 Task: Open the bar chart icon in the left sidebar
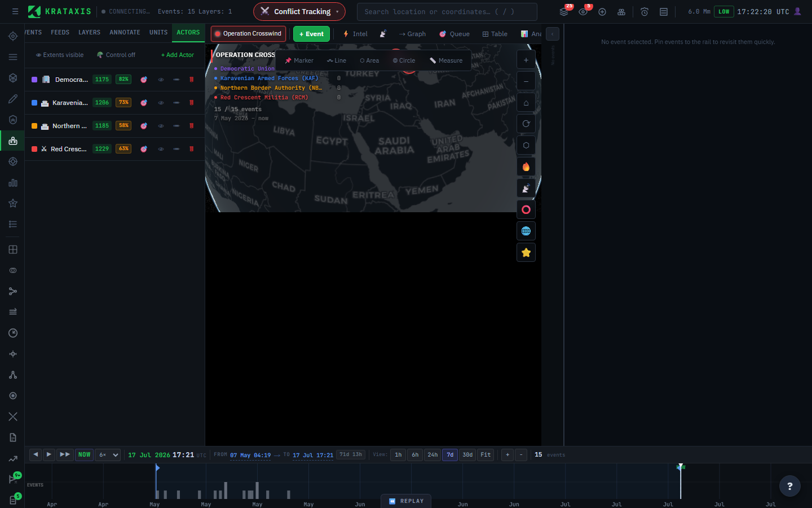point(13,182)
